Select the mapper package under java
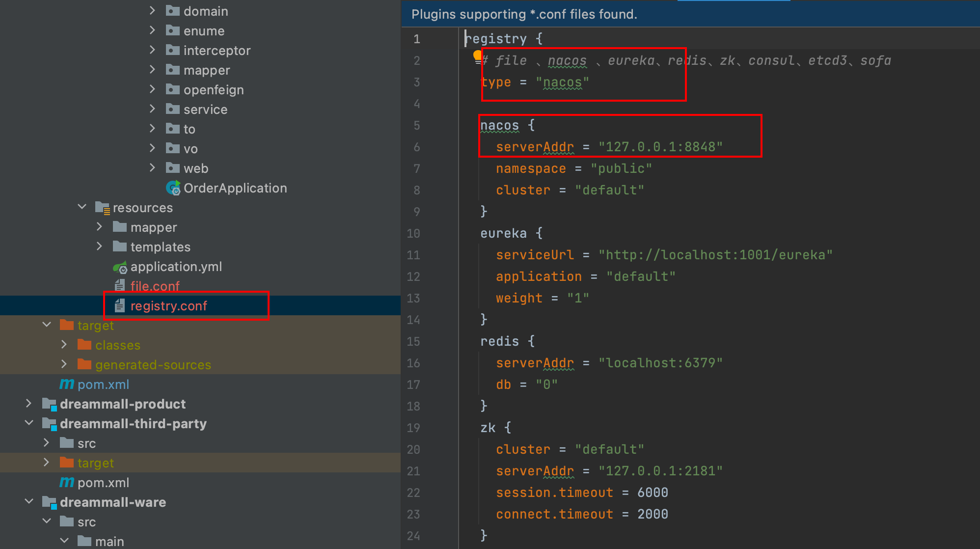 click(x=207, y=70)
